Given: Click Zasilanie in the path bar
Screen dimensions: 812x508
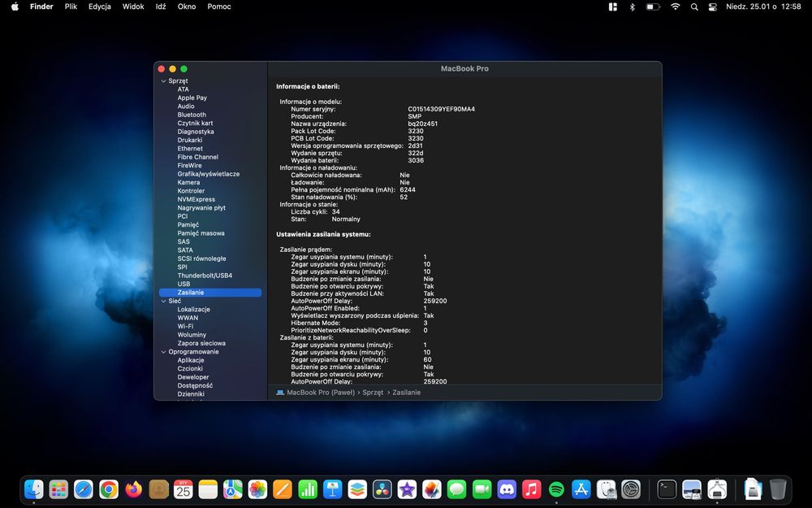Looking at the screenshot, I should (x=407, y=393).
